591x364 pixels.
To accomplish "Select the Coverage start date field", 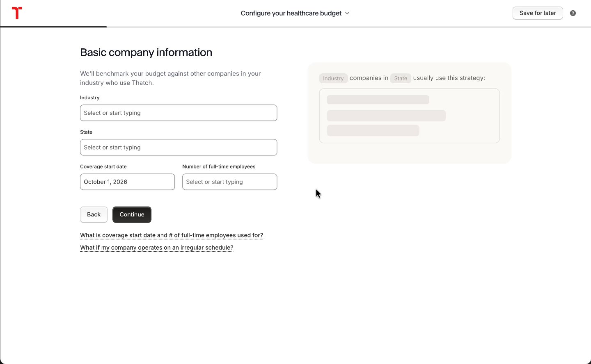I will click(127, 182).
